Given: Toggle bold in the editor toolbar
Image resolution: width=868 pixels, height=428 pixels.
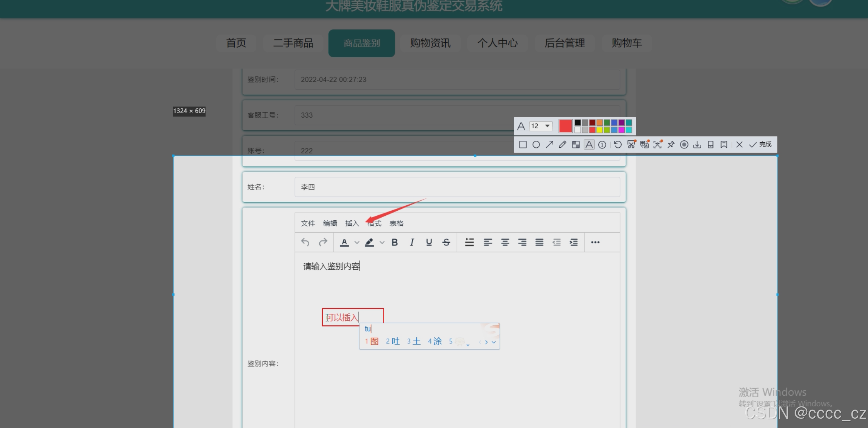Looking at the screenshot, I should point(395,242).
